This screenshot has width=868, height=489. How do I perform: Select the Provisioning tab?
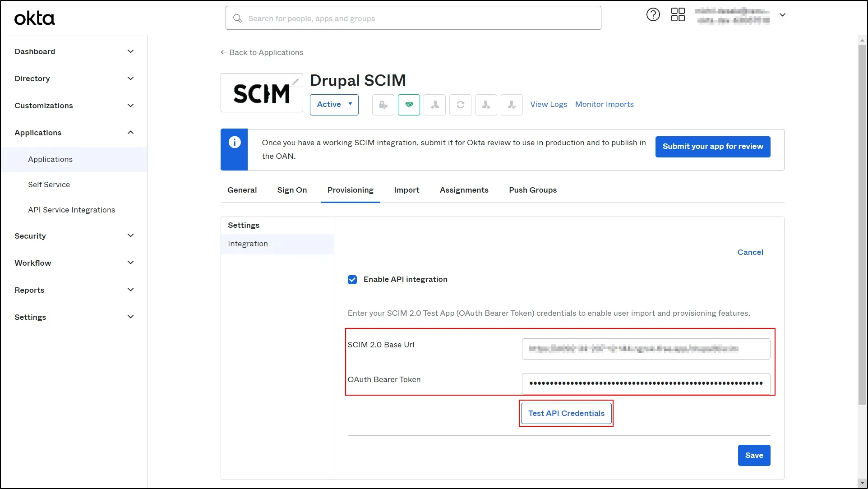[350, 190]
